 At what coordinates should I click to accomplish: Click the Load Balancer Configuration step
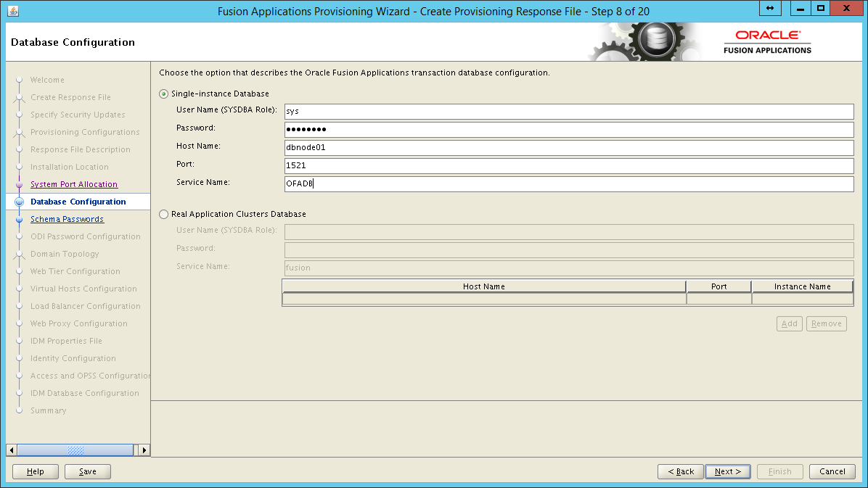click(85, 307)
